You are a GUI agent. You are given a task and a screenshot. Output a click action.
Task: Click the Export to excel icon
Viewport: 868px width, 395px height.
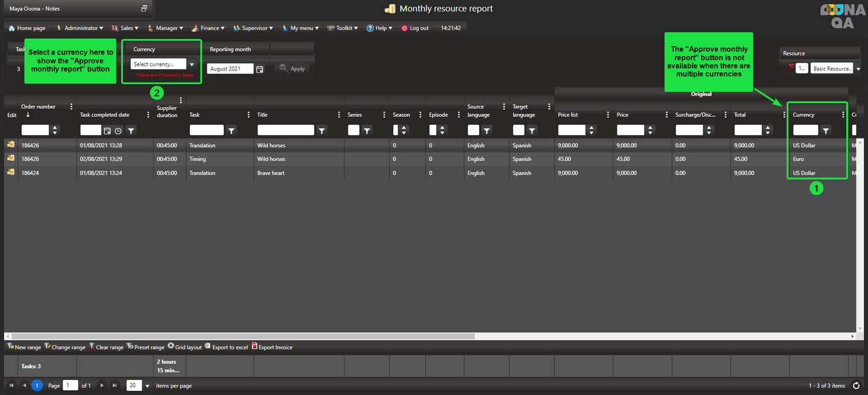click(x=208, y=347)
